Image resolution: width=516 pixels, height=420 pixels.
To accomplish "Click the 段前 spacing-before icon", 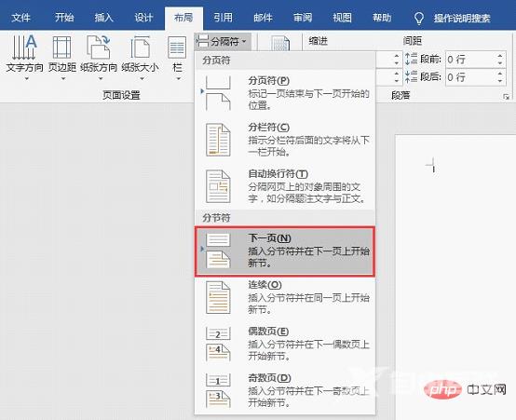I will click(x=411, y=60).
